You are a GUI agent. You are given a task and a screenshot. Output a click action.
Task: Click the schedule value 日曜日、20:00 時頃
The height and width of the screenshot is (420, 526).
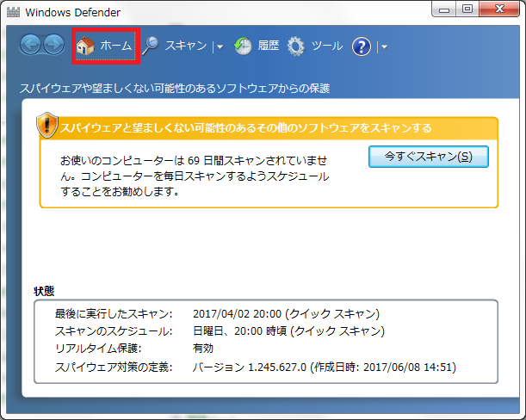240,331
